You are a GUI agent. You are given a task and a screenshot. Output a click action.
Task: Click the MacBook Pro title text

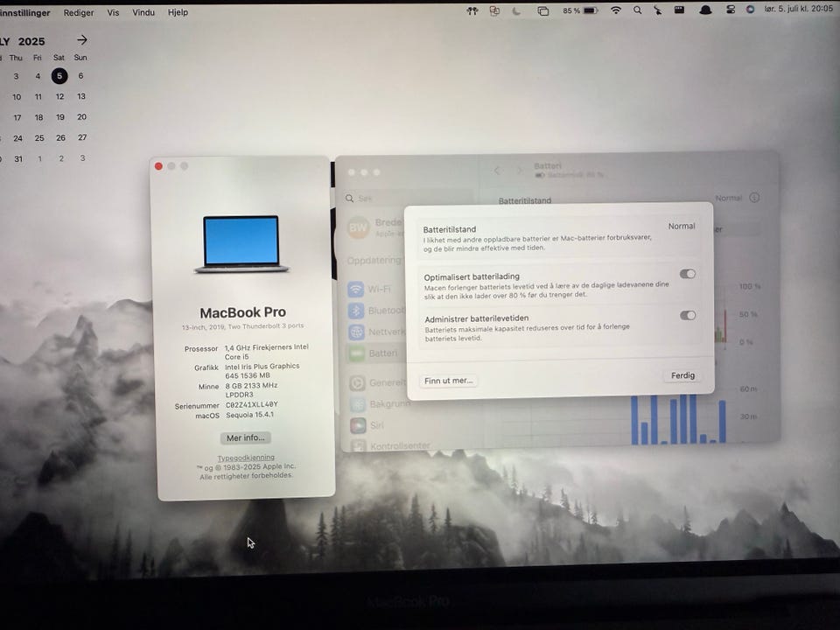242,312
